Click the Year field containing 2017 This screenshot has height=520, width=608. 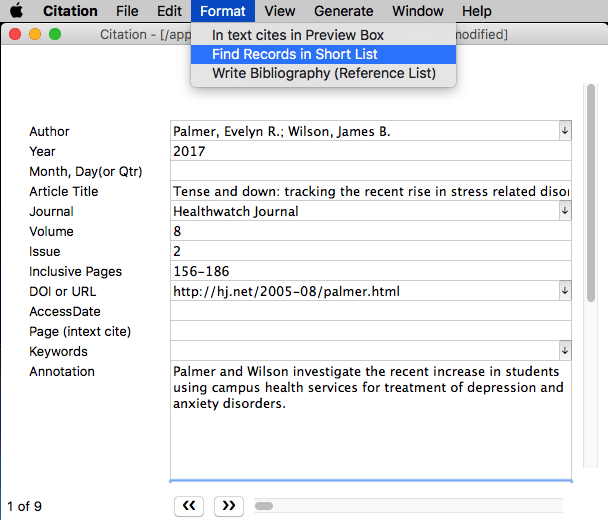pyautogui.click(x=370, y=151)
